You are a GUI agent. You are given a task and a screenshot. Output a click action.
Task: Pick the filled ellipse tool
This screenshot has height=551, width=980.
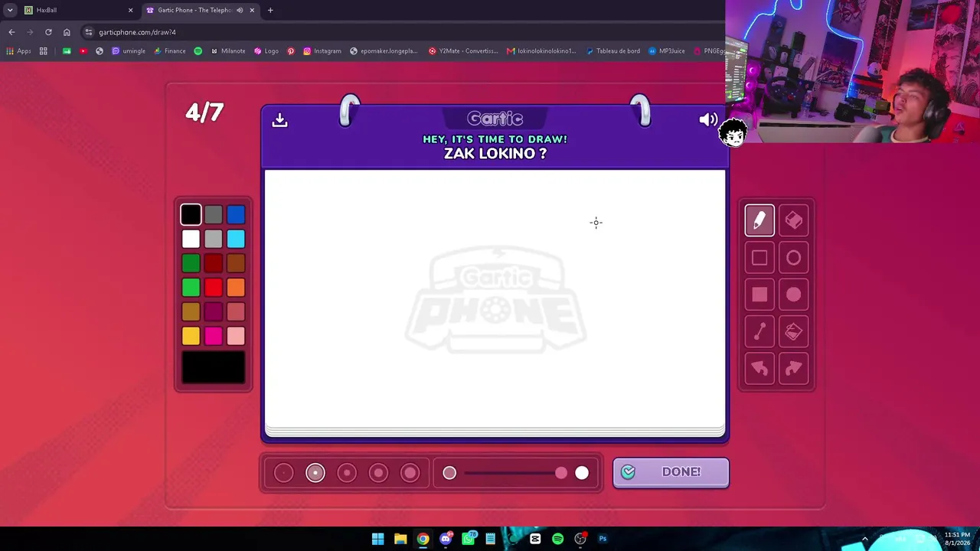(794, 295)
